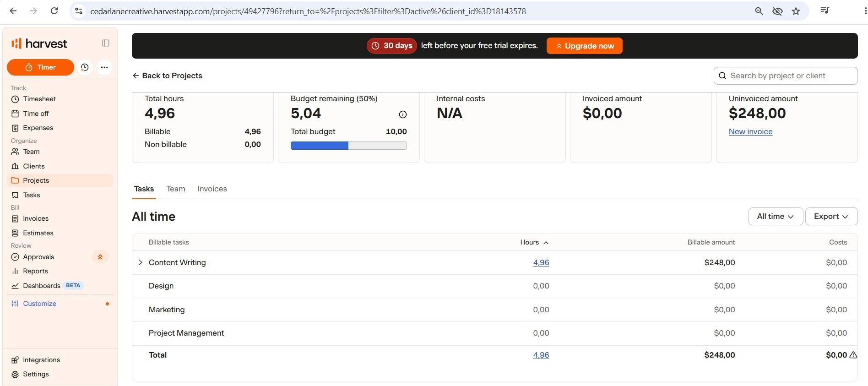Open the Export dropdown
The image size is (868, 386).
click(831, 216)
